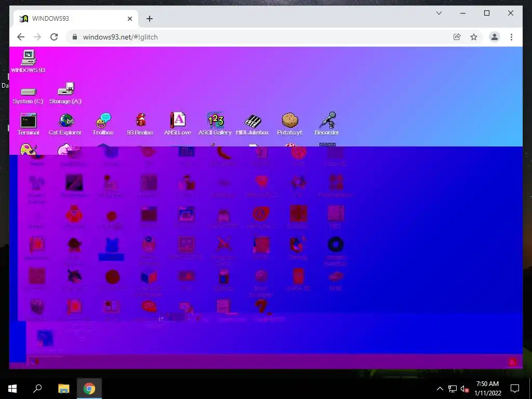Launch the MIDI Jukebox icon
The width and height of the screenshot is (532, 399).
252,124
